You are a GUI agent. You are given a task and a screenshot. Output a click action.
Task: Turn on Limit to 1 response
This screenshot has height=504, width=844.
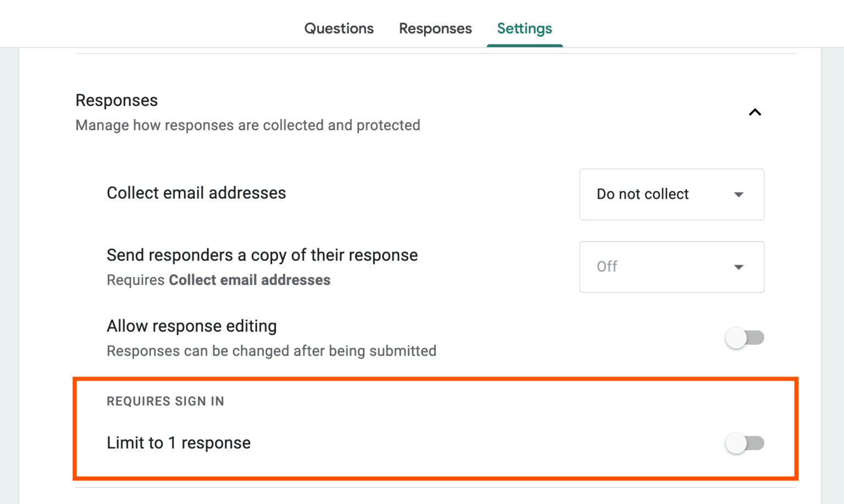click(x=745, y=443)
